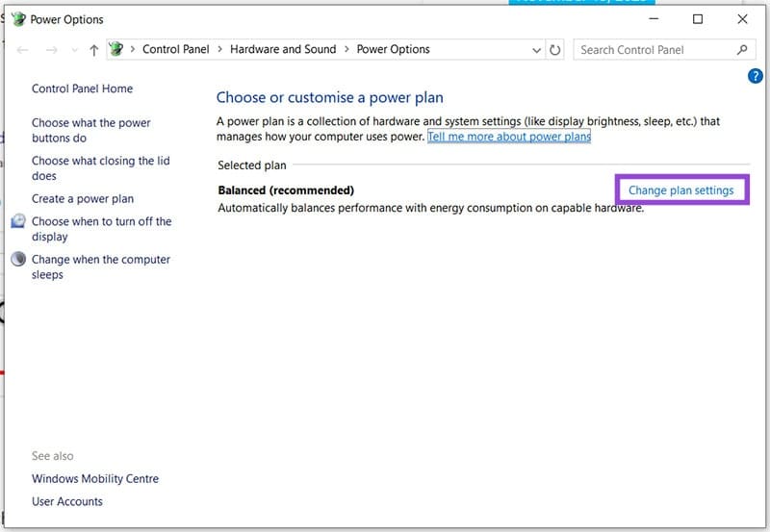Click the Back navigation arrow
The height and width of the screenshot is (532, 770).
click(x=22, y=50)
